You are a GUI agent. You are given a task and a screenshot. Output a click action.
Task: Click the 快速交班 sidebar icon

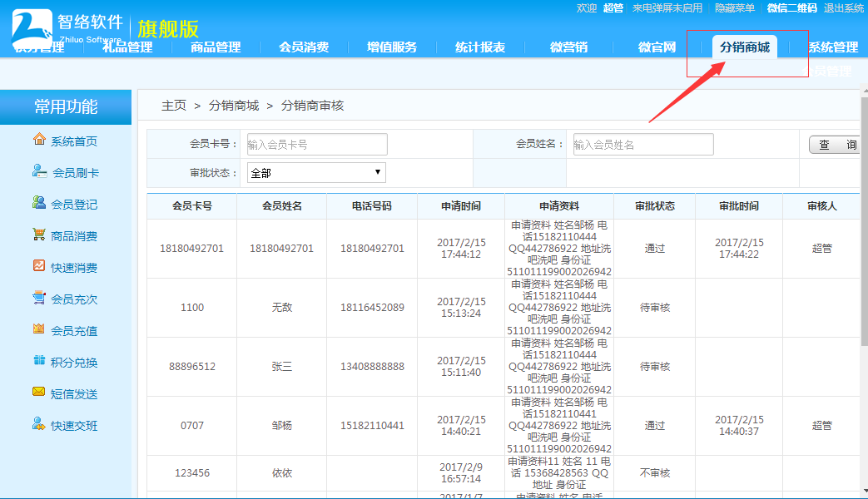[x=39, y=424]
